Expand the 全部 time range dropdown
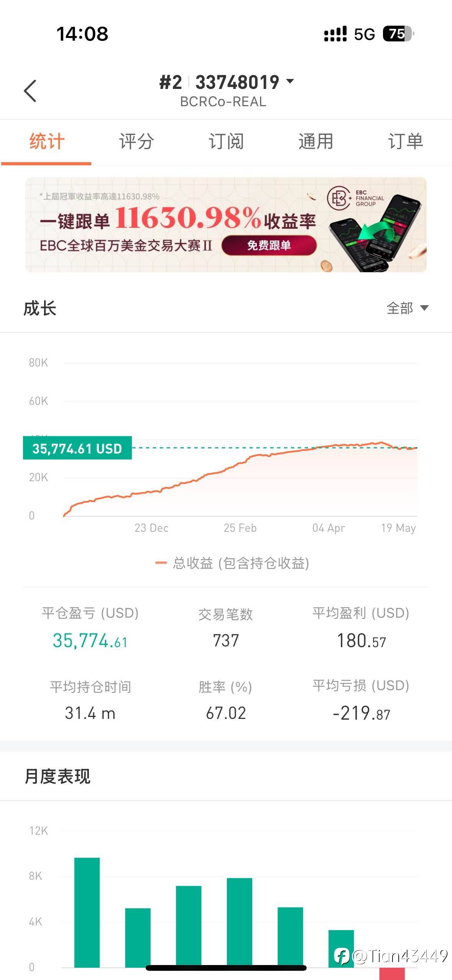 point(408,308)
